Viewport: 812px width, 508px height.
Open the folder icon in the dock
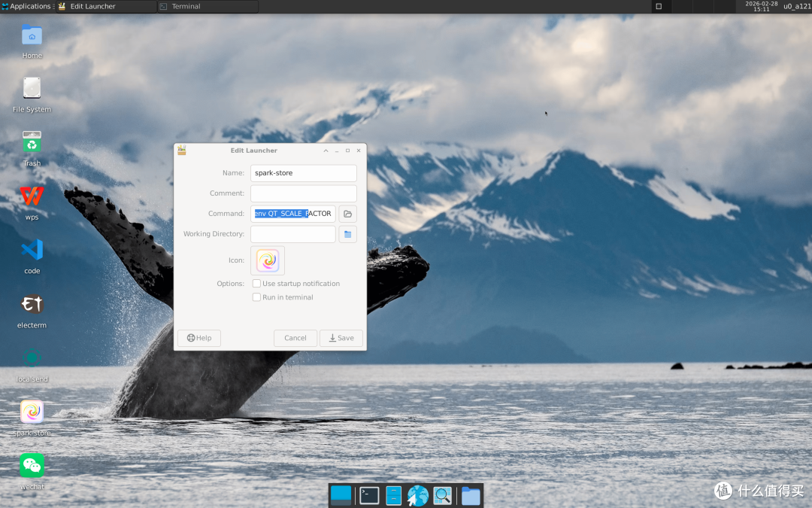click(x=471, y=495)
